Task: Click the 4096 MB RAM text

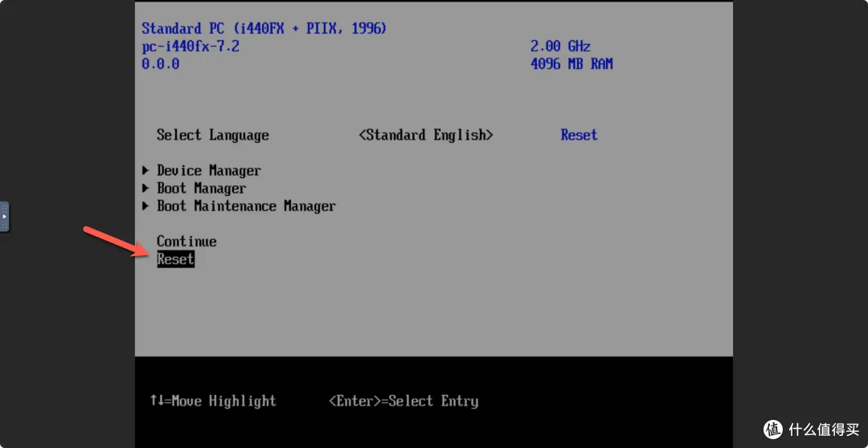Action: point(571,63)
